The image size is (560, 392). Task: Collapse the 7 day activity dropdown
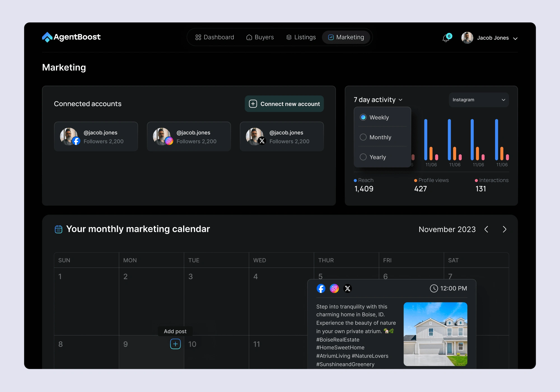[x=378, y=100]
